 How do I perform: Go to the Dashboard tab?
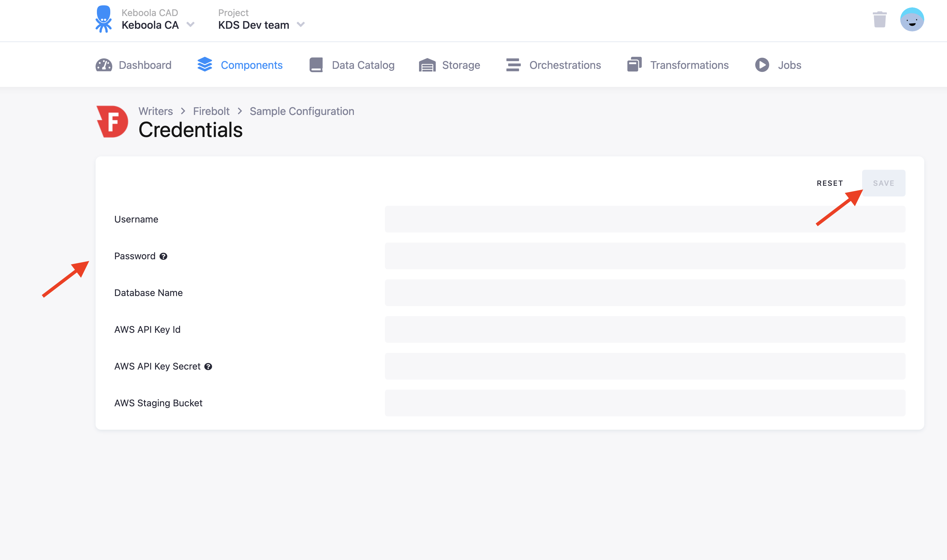pos(134,65)
